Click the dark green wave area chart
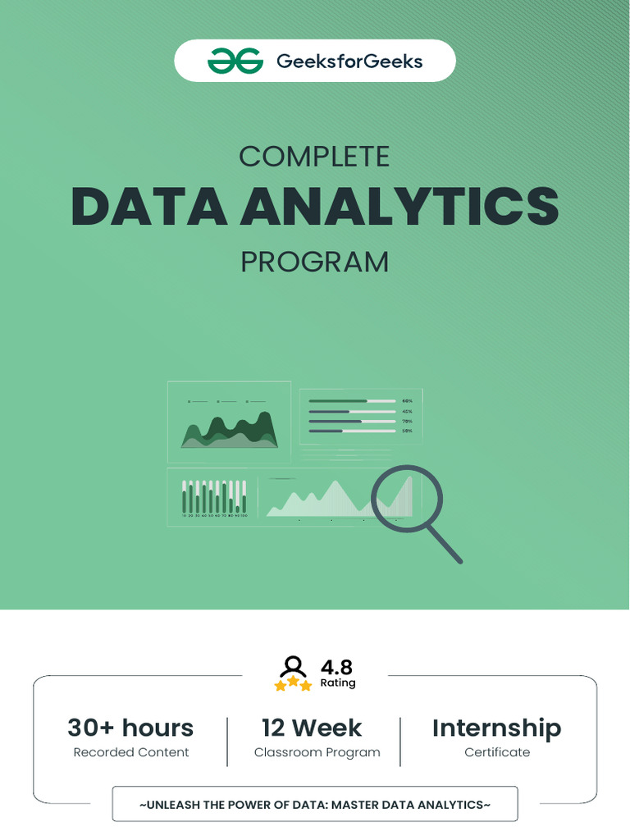 (x=230, y=430)
